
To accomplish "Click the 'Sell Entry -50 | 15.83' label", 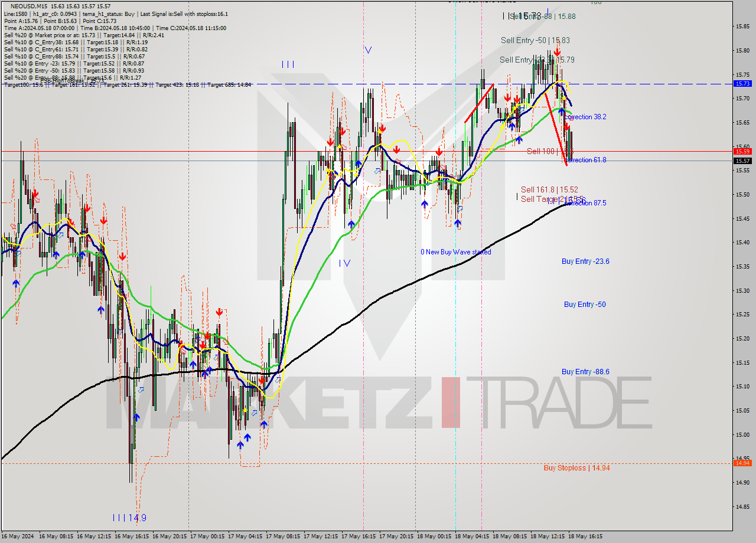I will click(x=535, y=40).
